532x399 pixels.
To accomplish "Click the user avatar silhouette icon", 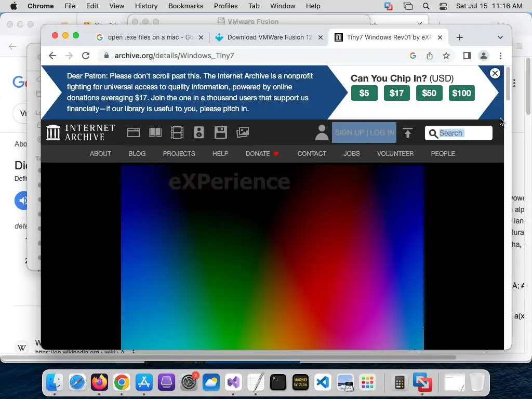I will click(322, 132).
